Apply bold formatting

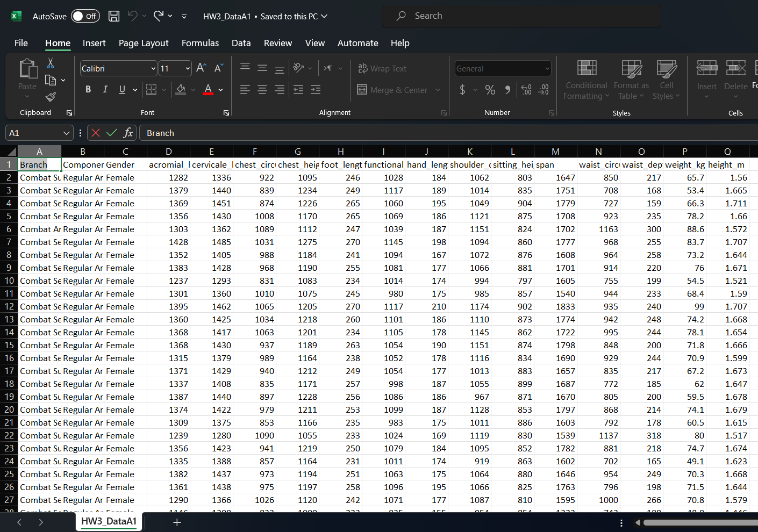[88, 89]
